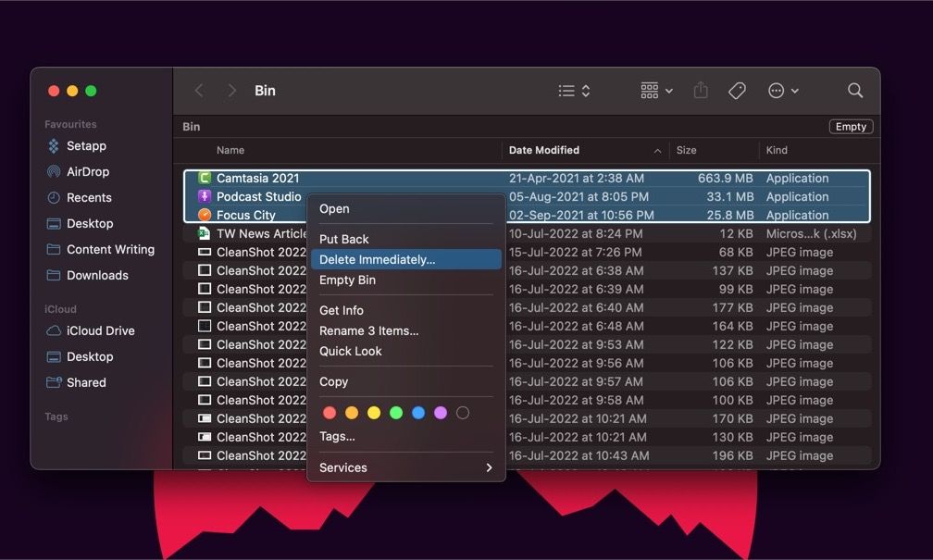Viewport: 933px width, 560px height.
Task: Click the Excel icon of TW News Article
Action: [x=204, y=233]
